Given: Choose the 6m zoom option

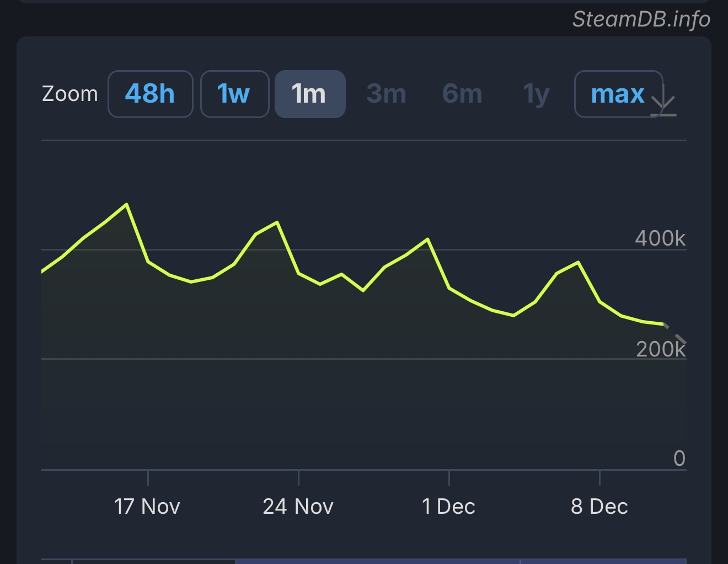Looking at the screenshot, I should coord(462,94).
